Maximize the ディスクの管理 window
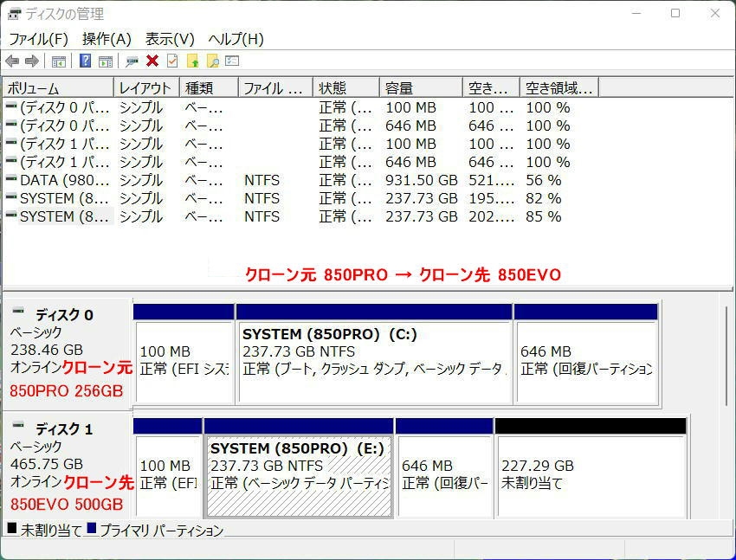Viewport: 736px width, 560px height. point(675,14)
